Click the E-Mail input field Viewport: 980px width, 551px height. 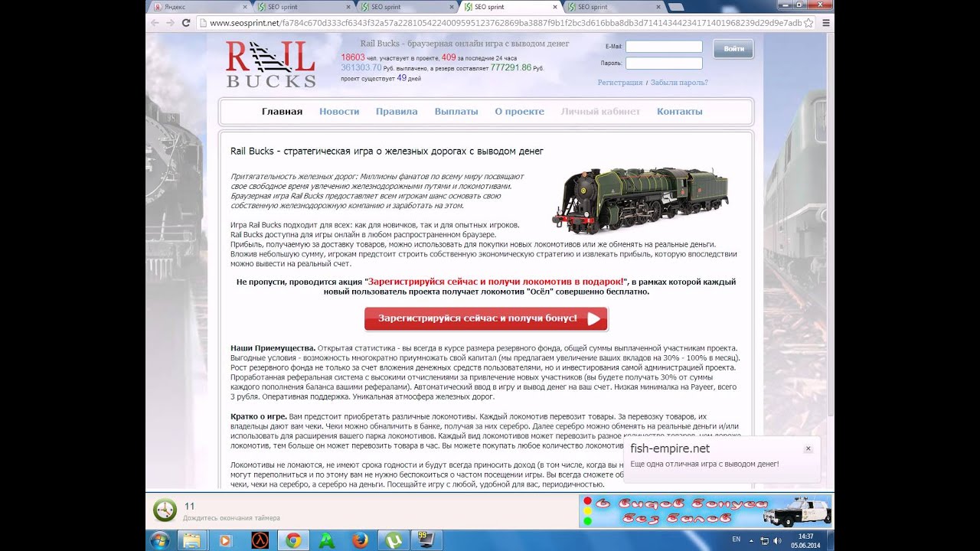pos(664,47)
